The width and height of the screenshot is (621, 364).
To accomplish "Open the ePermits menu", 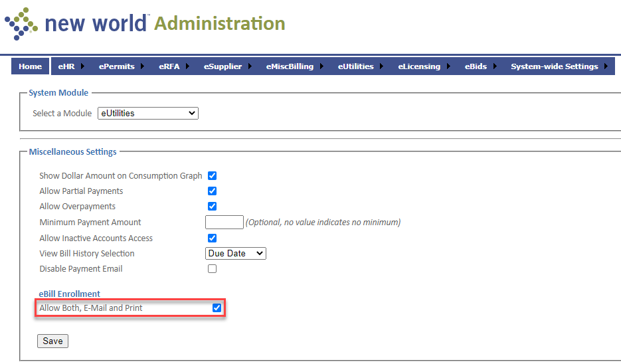I will tap(116, 66).
